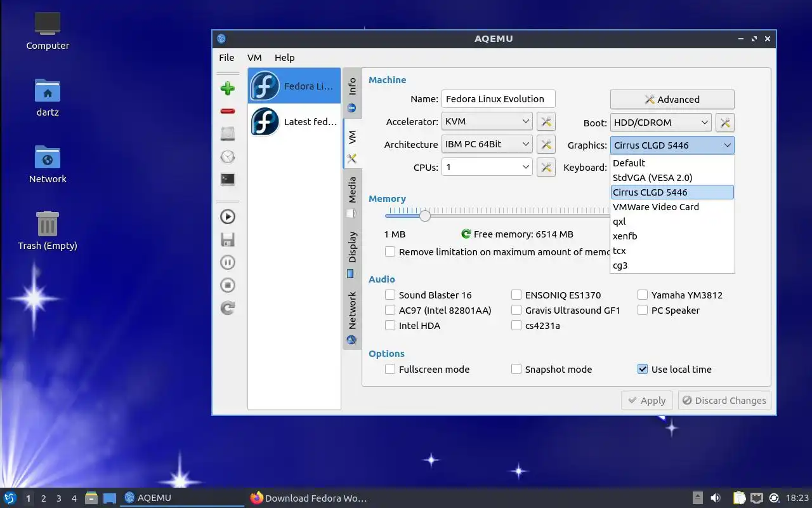Choose Default graphics option

672,163
